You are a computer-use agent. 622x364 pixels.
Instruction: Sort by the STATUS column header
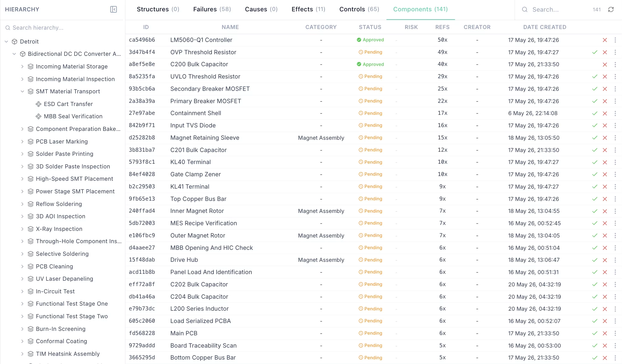[370, 27]
